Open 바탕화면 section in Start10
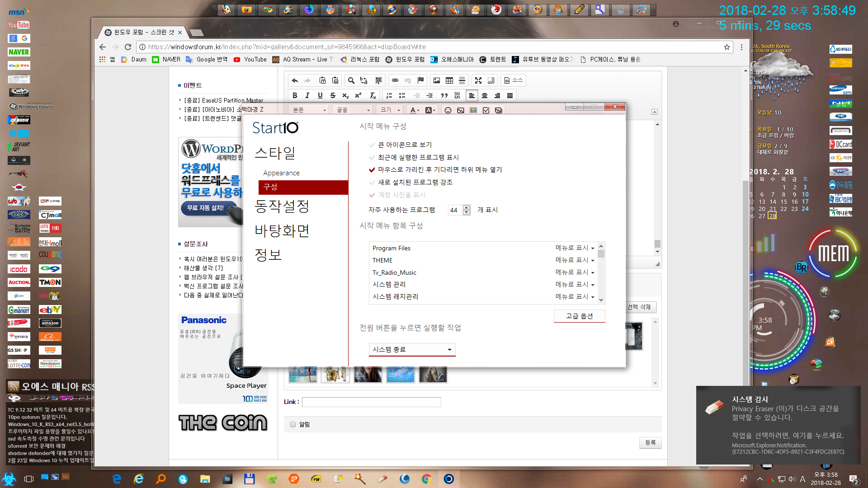Screen dimensions: 868x488 (282, 231)
